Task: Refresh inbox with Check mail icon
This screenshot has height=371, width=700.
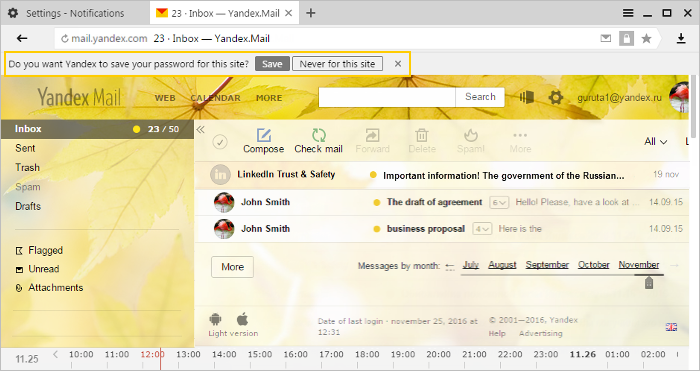Action: point(319,135)
